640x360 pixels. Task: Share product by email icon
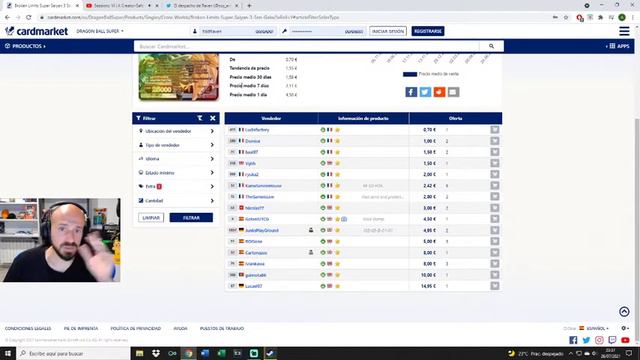point(453,92)
